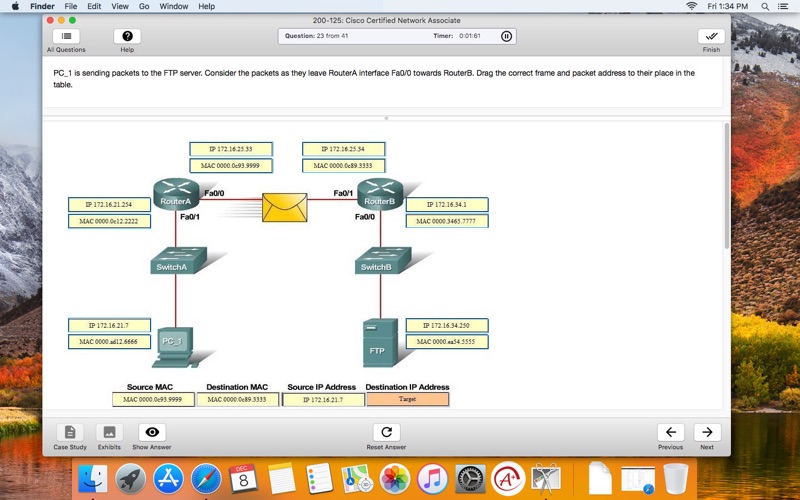Select the IP 172.16.25.33 label
This screenshot has width=800, height=500.
[231, 149]
